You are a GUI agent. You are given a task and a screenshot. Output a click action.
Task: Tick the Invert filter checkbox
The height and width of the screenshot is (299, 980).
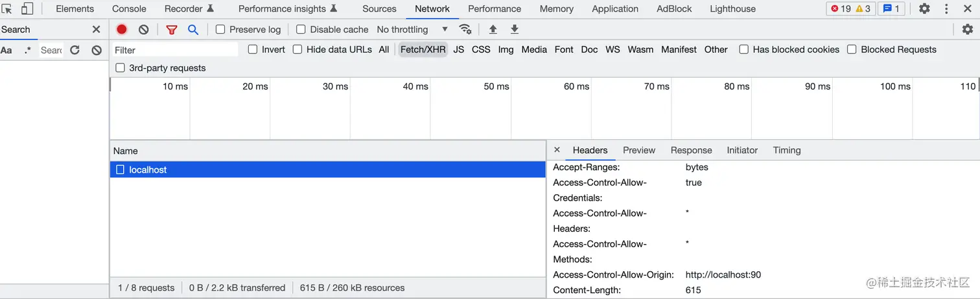[253, 49]
